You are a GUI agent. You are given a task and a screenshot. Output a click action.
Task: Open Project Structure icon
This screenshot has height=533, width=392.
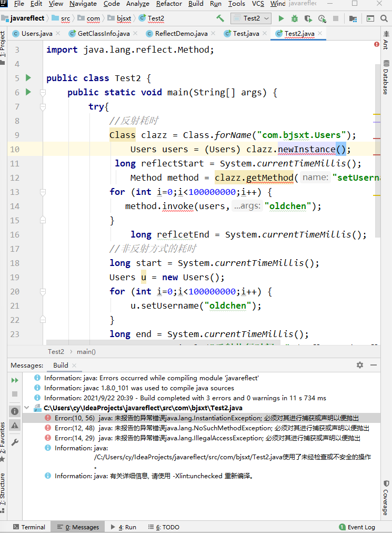tap(353, 18)
